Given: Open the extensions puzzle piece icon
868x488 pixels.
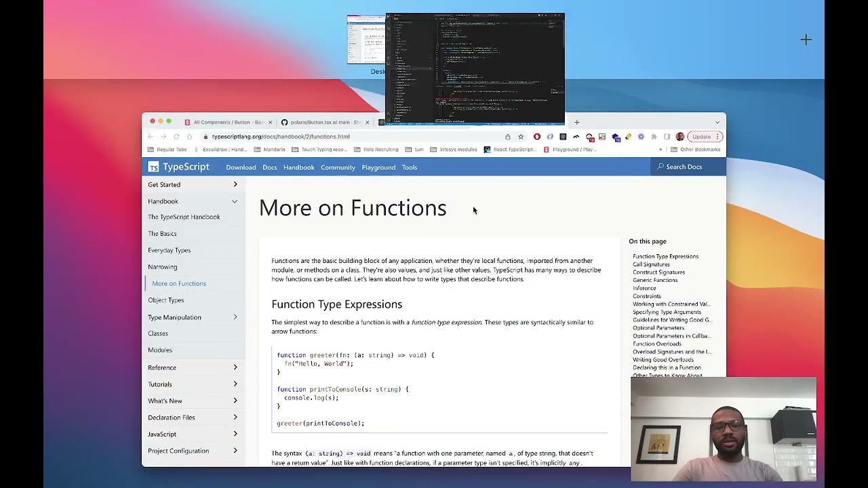Looking at the screenshot, I should pyautogui.click(x=654, y=137).
